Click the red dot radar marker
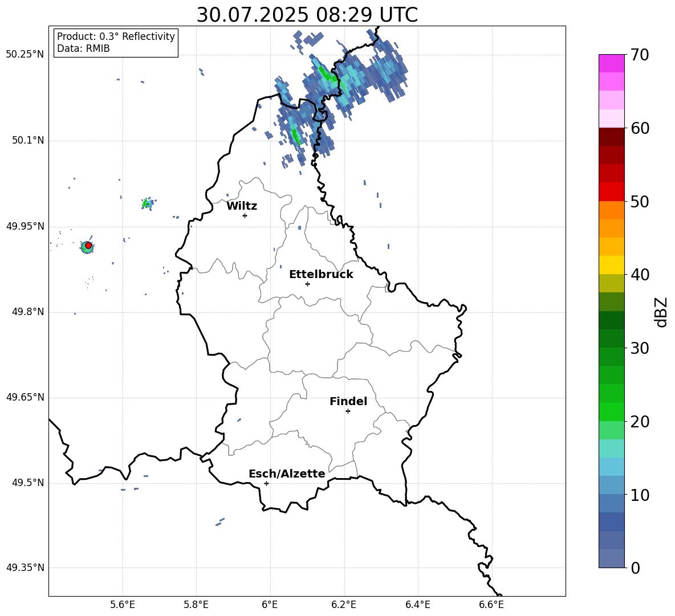The width and height of the screenshot is (675, 616). click(x=88, y=245)
